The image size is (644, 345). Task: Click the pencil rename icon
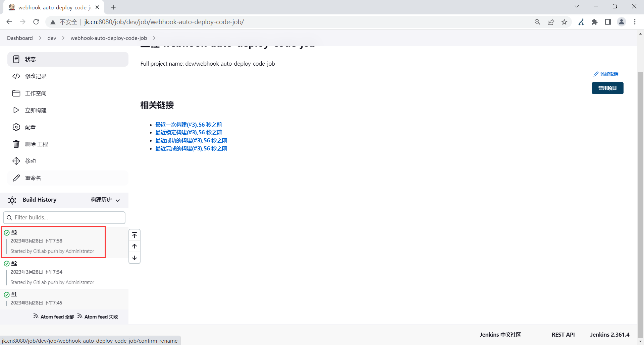point(16,178)
